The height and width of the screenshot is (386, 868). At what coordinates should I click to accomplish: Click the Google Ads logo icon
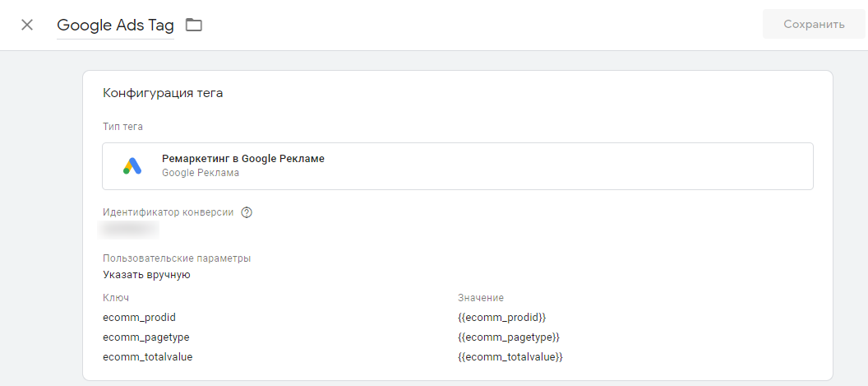click(132, 165)
